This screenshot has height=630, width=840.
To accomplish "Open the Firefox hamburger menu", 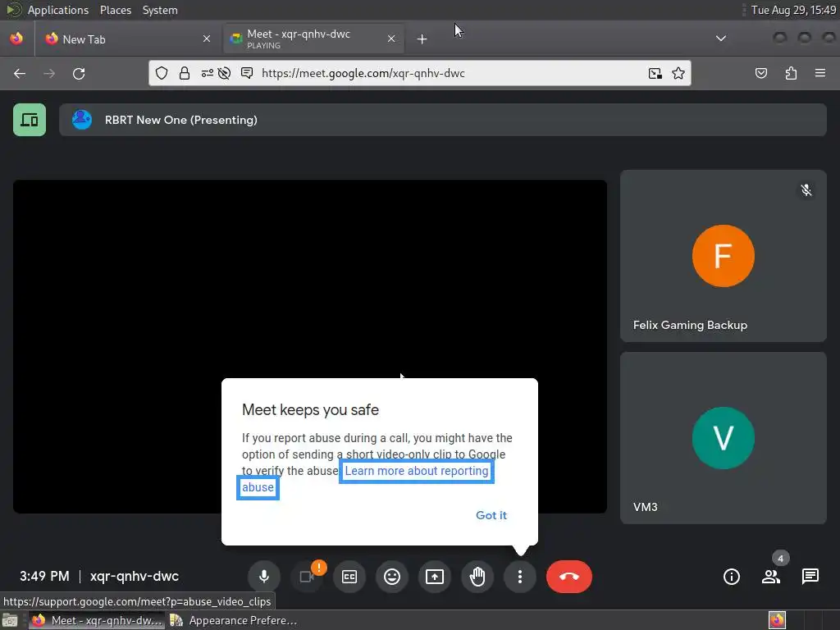I will click(819, 73).
